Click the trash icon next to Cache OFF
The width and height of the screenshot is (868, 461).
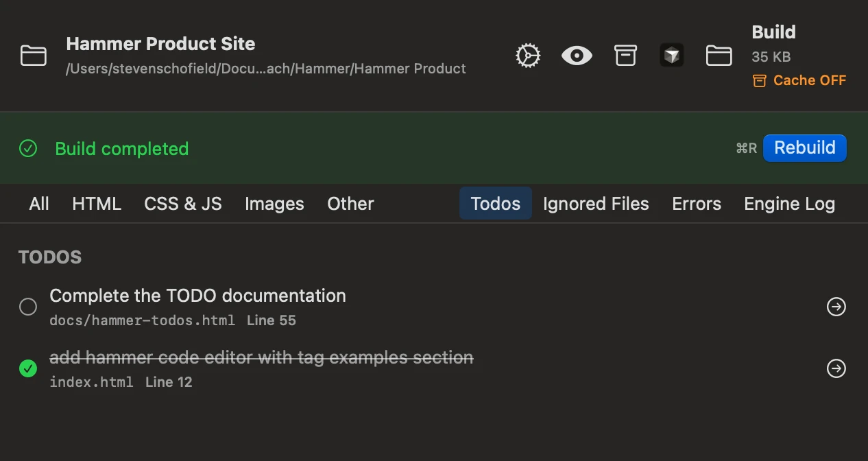pyautogui.click(x=759, y=80)
